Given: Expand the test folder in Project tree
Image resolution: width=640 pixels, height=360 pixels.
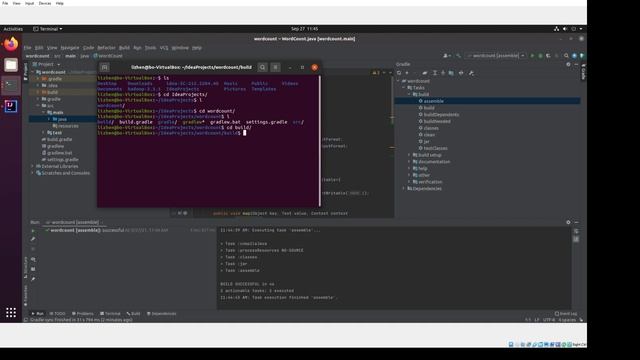Looking at the screenshot, I should pos(44,133).
